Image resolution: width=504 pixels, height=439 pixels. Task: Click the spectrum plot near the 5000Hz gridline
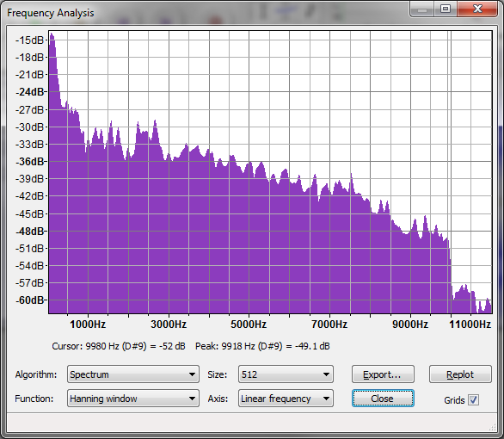pos(249,226)
